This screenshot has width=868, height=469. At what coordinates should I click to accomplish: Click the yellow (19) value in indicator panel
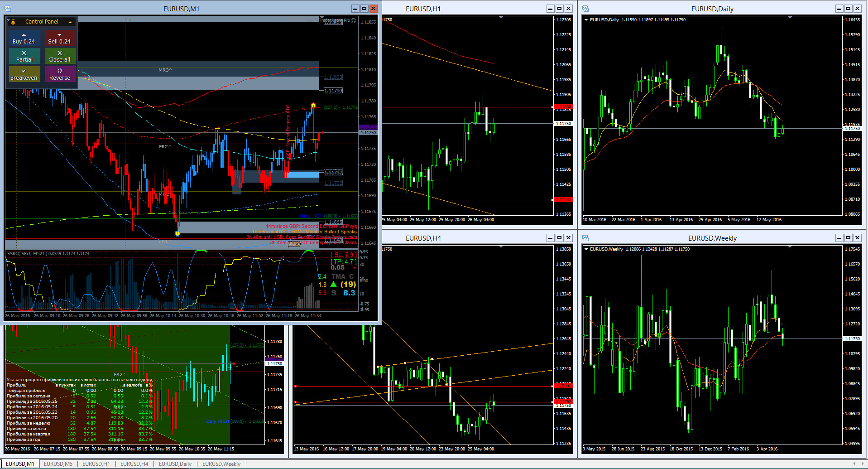(348, 284)
